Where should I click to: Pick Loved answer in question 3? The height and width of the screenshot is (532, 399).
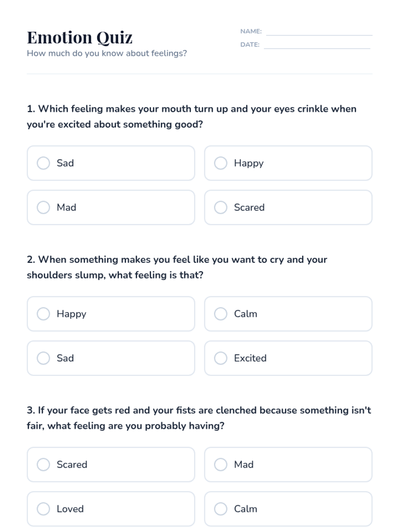(x=43, y=509)
